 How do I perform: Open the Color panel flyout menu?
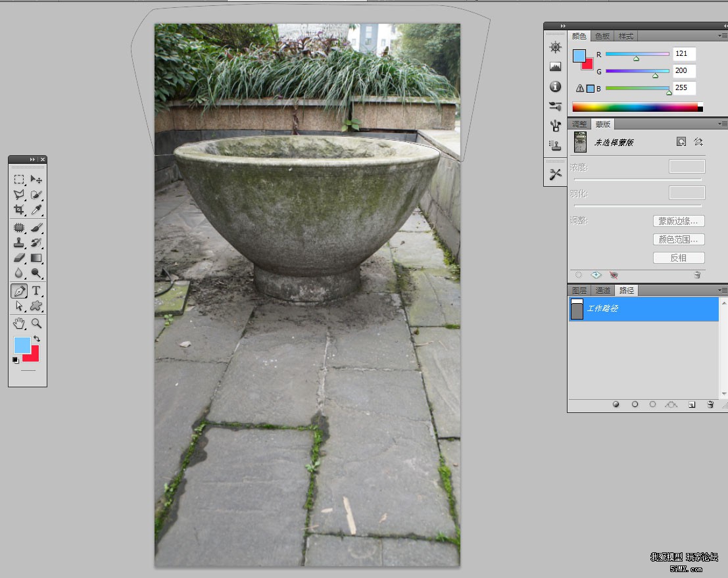(x=723, y=36)
